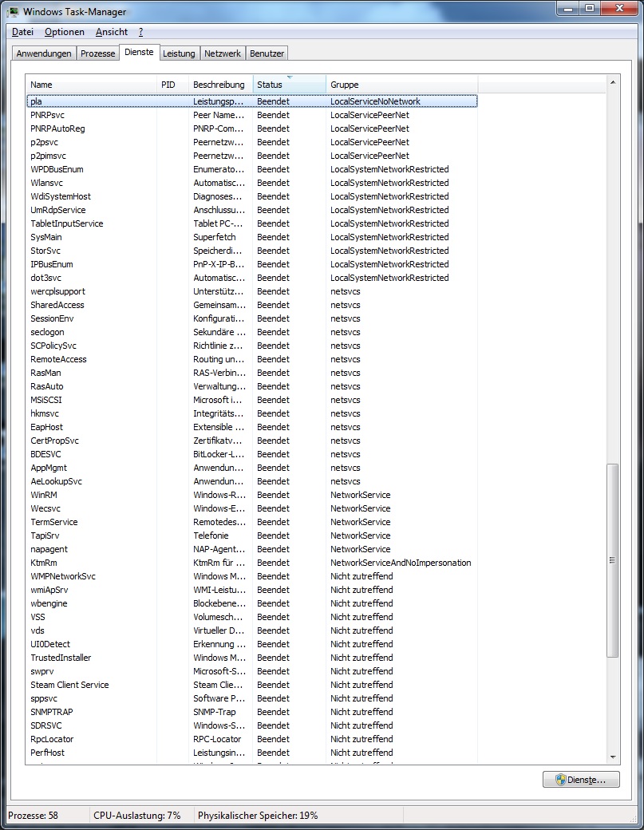Select the TabletInputService row
The width and height of the screenshot is (644, 830).
pyautogui.click(x=252, y=223)
